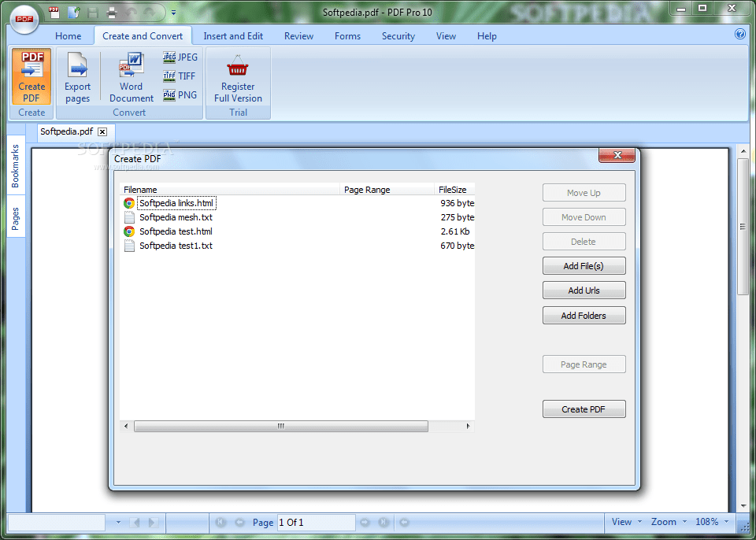Select the Create and Convert ribbon tab
Viewport: 756px width, 540px height.
143,36
